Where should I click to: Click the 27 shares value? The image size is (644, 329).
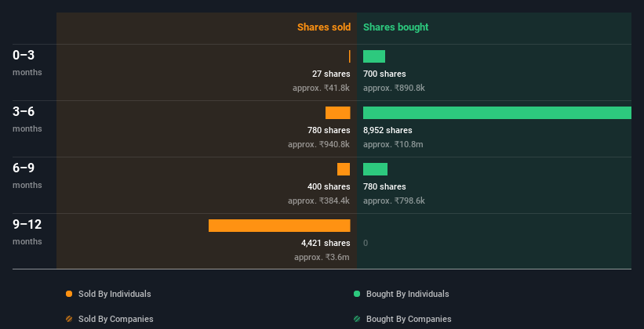[x=331, y=74]
